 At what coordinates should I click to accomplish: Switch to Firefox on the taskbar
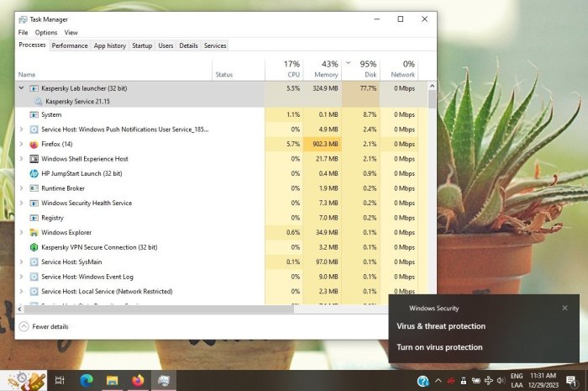[x=138, y=381]
